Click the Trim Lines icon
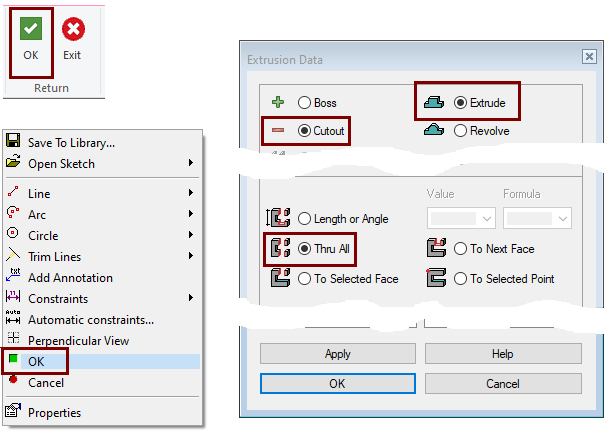Viewport: 607px width, 431px height. pos(13,256)
